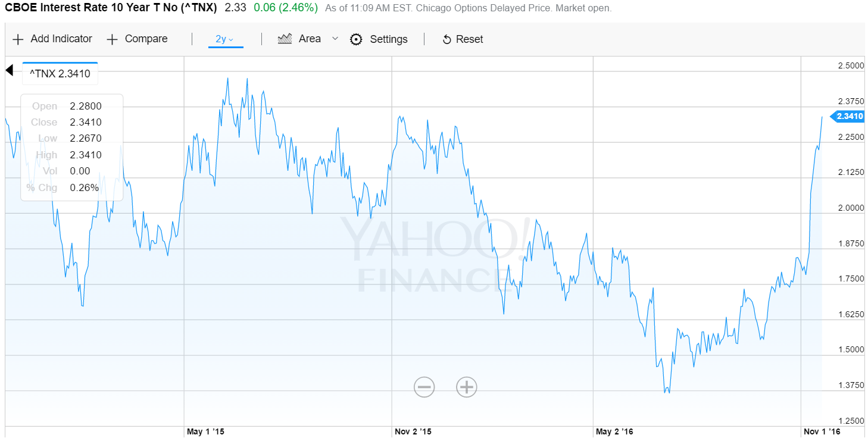Click the Reset circular arrow icon
The image size is (868, 438).
[x=447, y=39]
